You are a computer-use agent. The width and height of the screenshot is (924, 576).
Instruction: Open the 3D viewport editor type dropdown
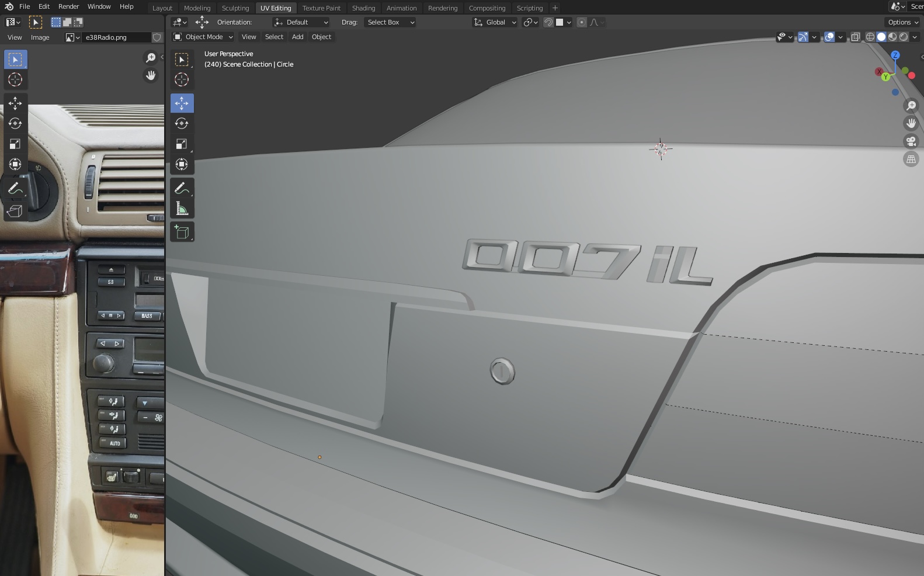click(179, 22)
